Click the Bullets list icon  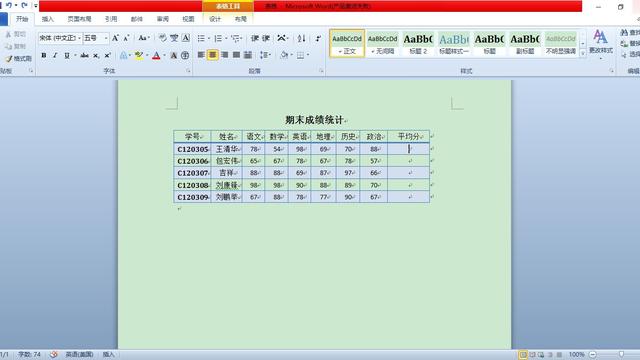coord(201,38)
